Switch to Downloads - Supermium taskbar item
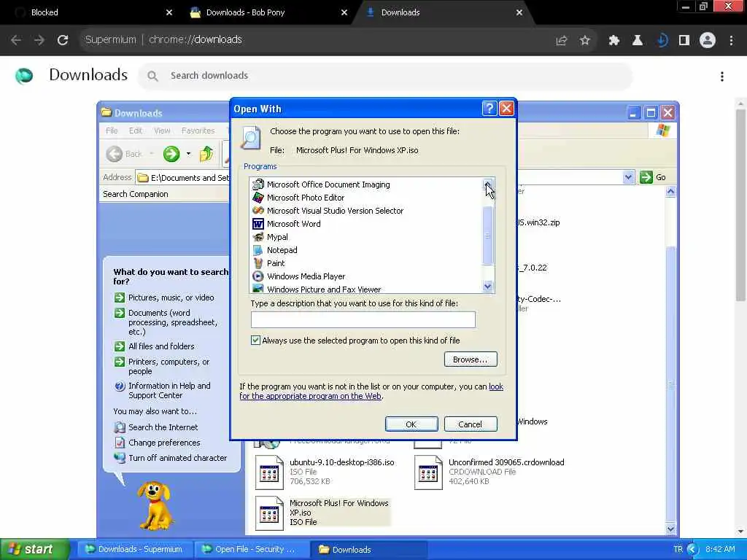Screen dimensions: 747x560 pos(134,550)
